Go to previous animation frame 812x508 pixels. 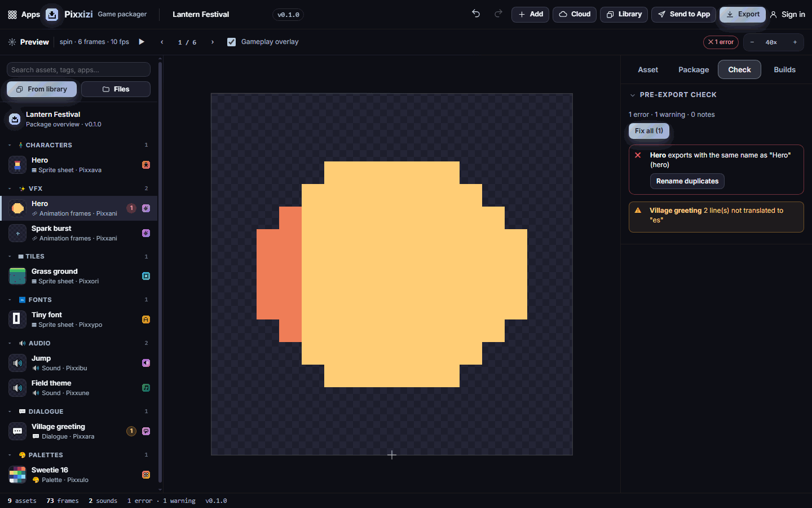click(162, 42)
